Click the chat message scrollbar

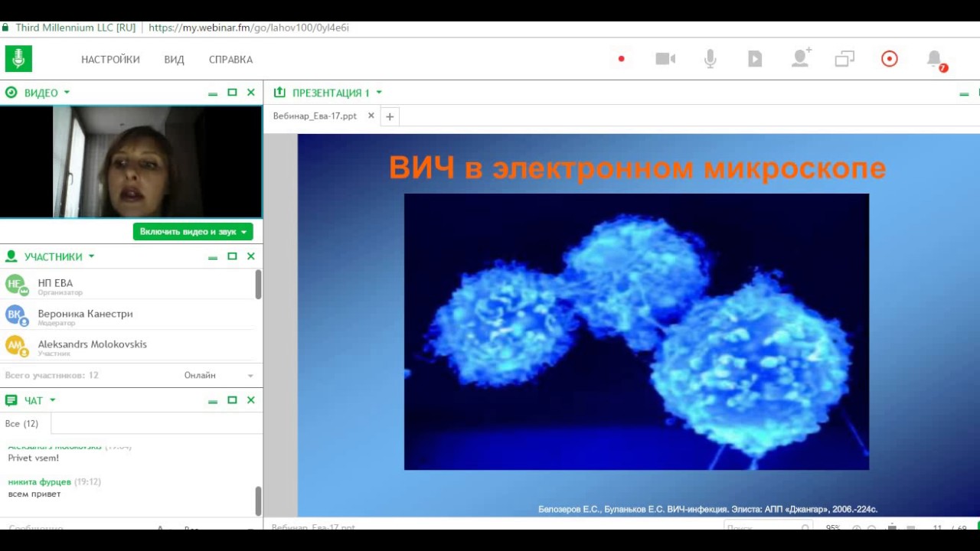tap(259, 501)
